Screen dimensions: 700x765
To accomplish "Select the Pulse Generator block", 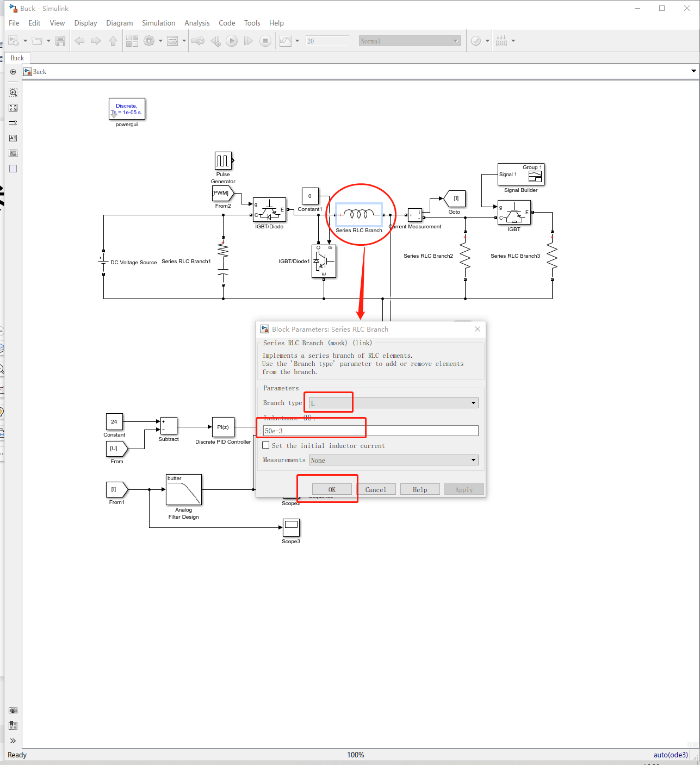I will pos(223,161).
